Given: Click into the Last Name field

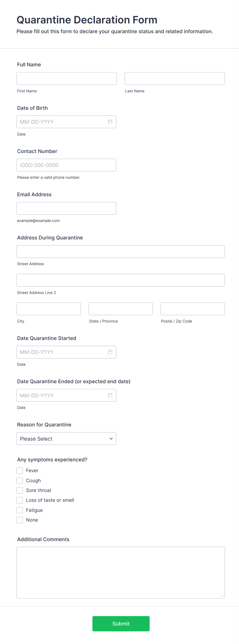Looking at the screenshot, I should pyautogui.click(x=175, y=78).
